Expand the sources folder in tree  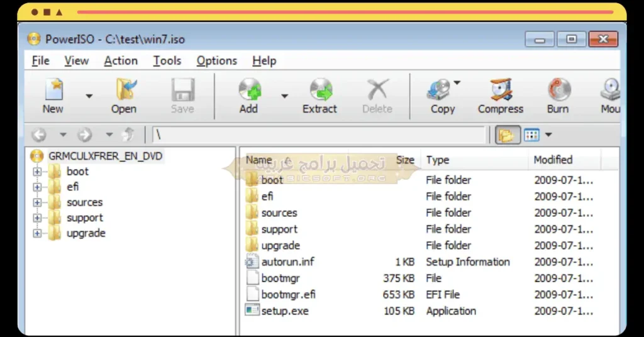tap(37, 202)
